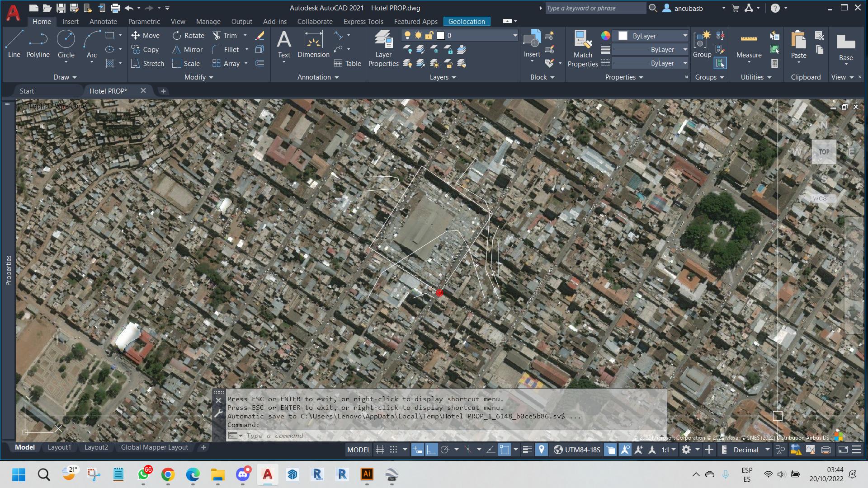
Task: Toggle ortho mode in status bar
Action: pos(431,450)
